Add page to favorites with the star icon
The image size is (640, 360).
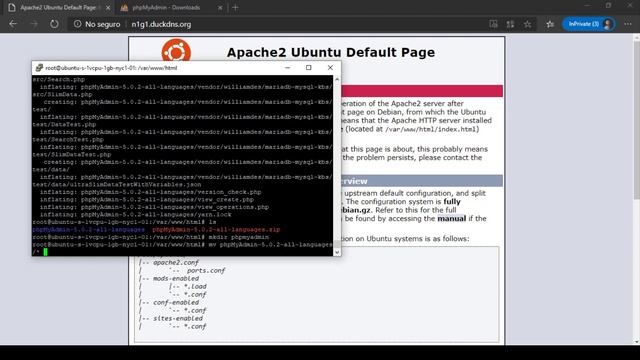pos(527,24)
